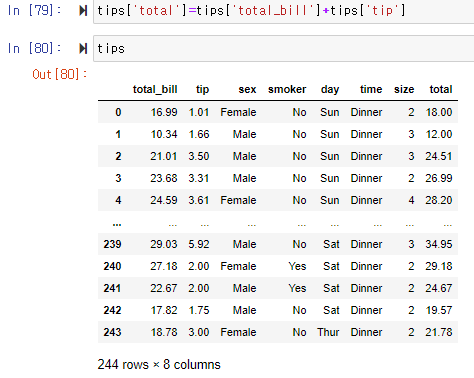Select total value 34.95
Viewport: 474px width, 378px height.
tap(439, 244)
